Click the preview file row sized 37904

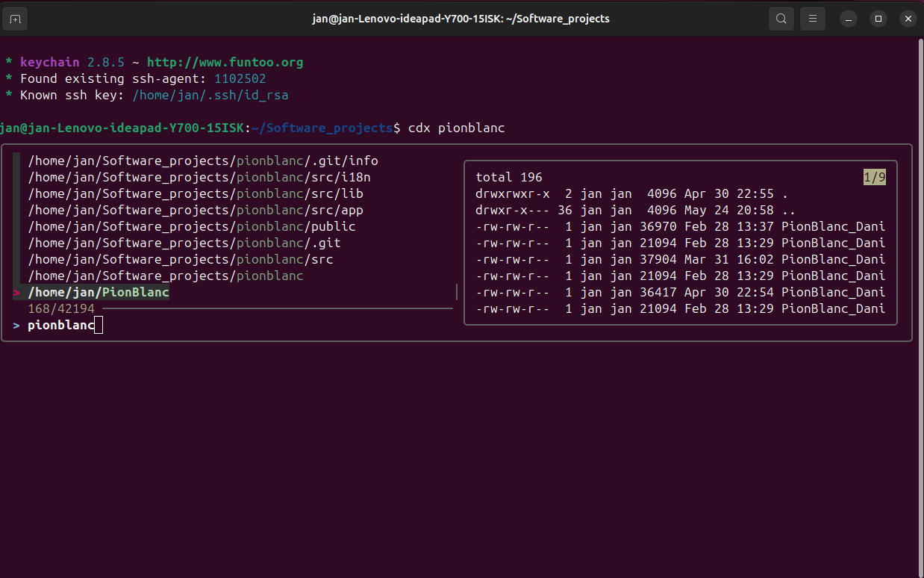pos(681,259)
